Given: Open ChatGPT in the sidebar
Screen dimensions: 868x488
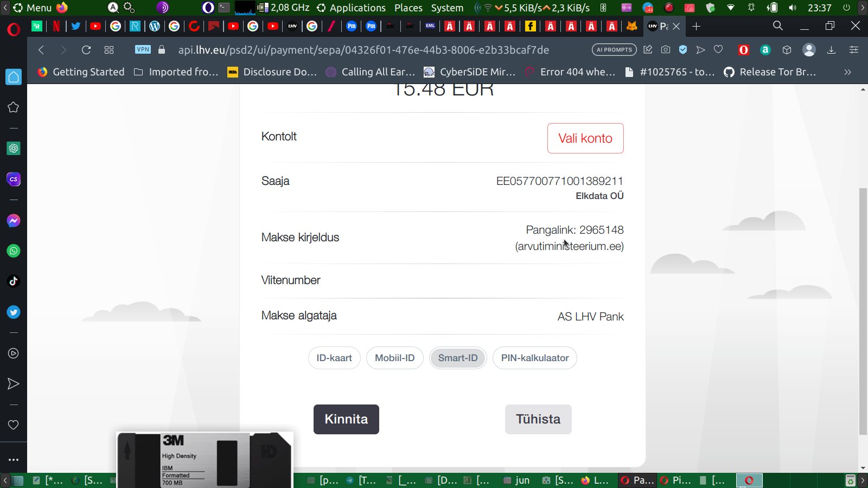Looking at the screenshot, I should point(14,148).
